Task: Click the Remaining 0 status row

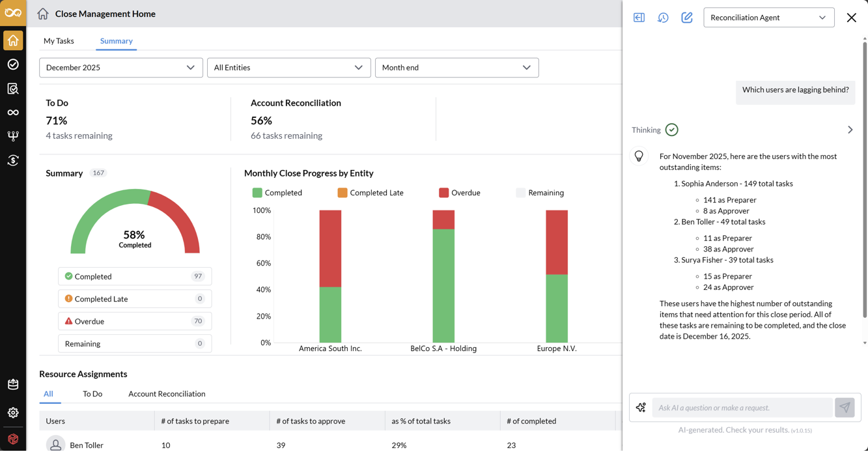Action: pos(135,343)
